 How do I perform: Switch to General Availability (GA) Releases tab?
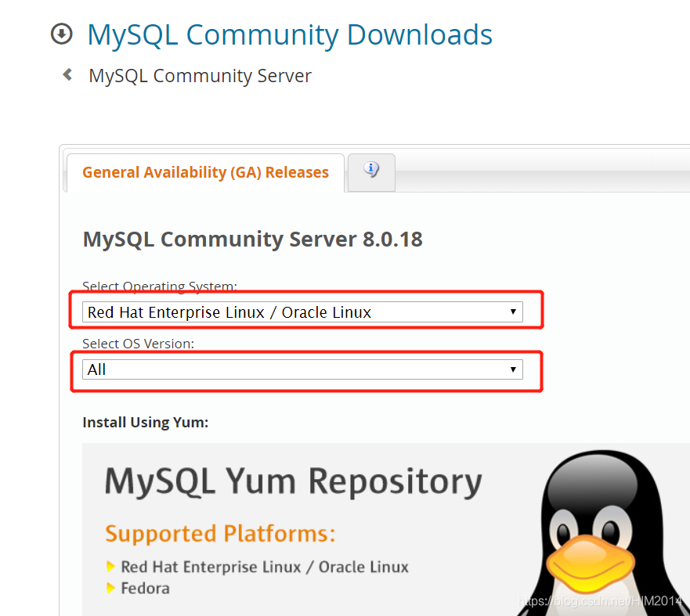pyautogui.click(x=205, y=172)
